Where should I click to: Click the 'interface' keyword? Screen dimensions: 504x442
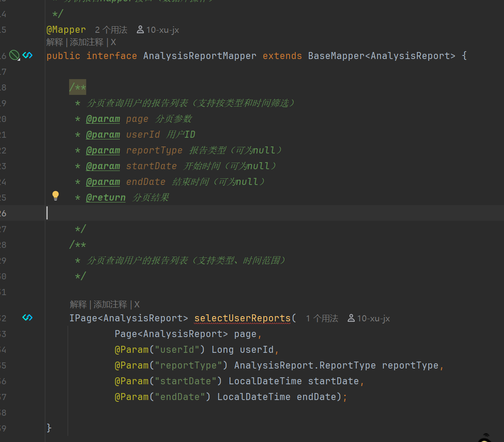pos(112,56)
